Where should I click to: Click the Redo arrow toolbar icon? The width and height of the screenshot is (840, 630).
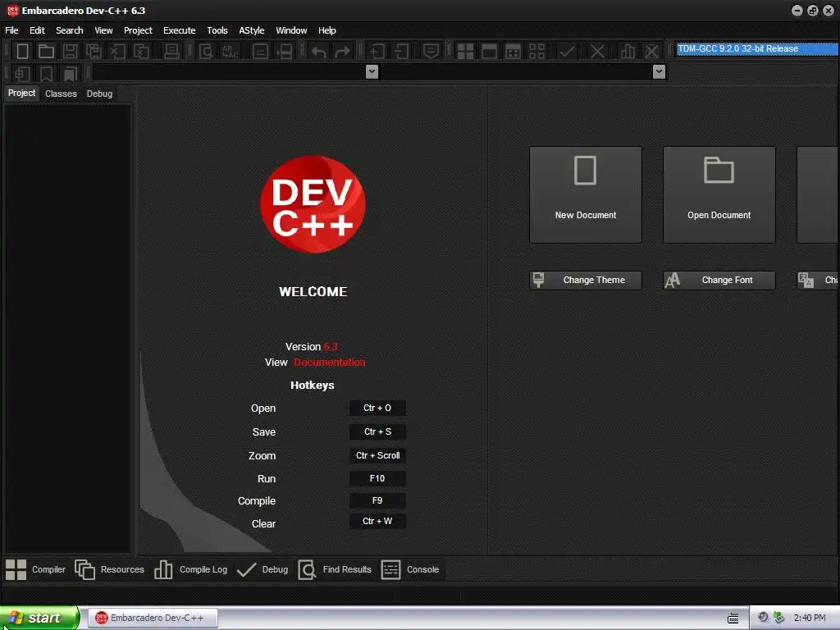(x=342, y=52)
